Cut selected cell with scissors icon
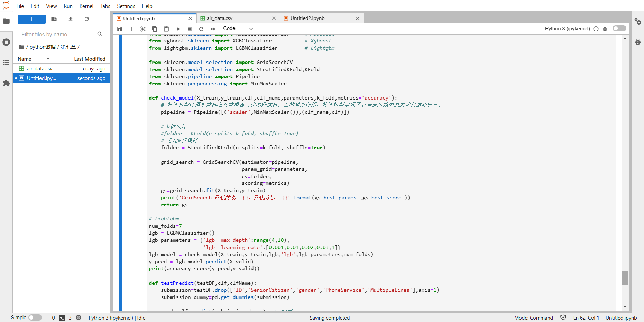This screenshot has height=322, width=644. (x=143, y=29)
